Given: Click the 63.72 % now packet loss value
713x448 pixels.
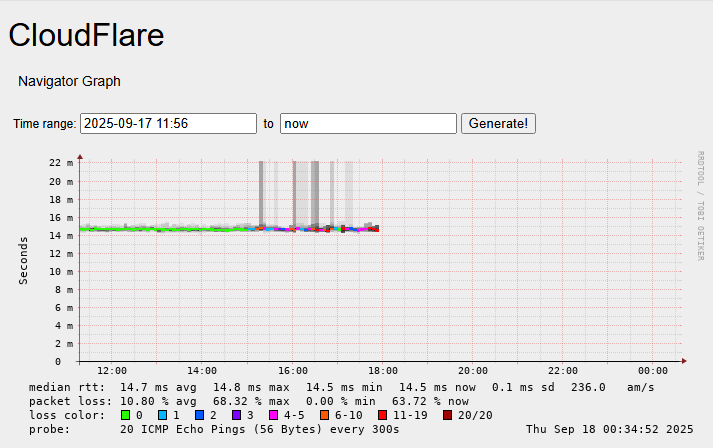Looking at the screenshot, I should (x=430, y=402).
